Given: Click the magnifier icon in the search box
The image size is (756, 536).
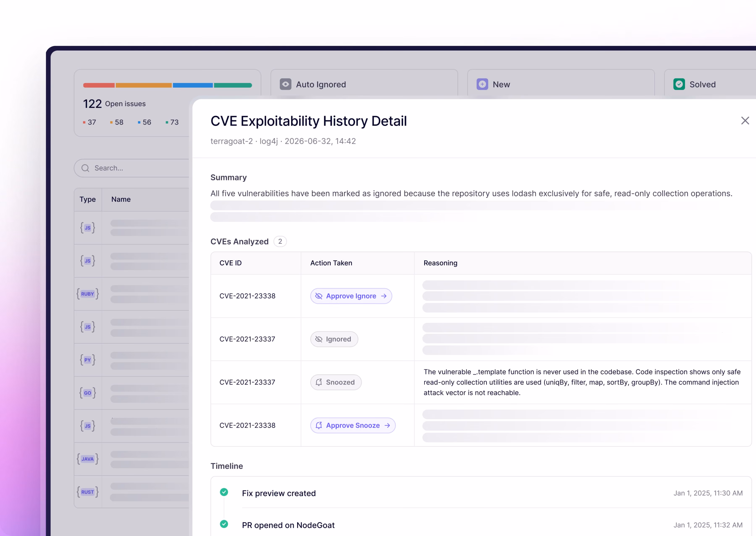Looking at the screenshot, I should click(85, 168).
